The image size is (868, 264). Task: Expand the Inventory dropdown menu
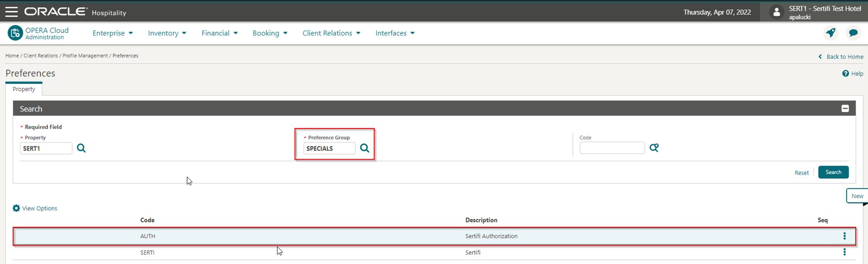tap(167, 33)
